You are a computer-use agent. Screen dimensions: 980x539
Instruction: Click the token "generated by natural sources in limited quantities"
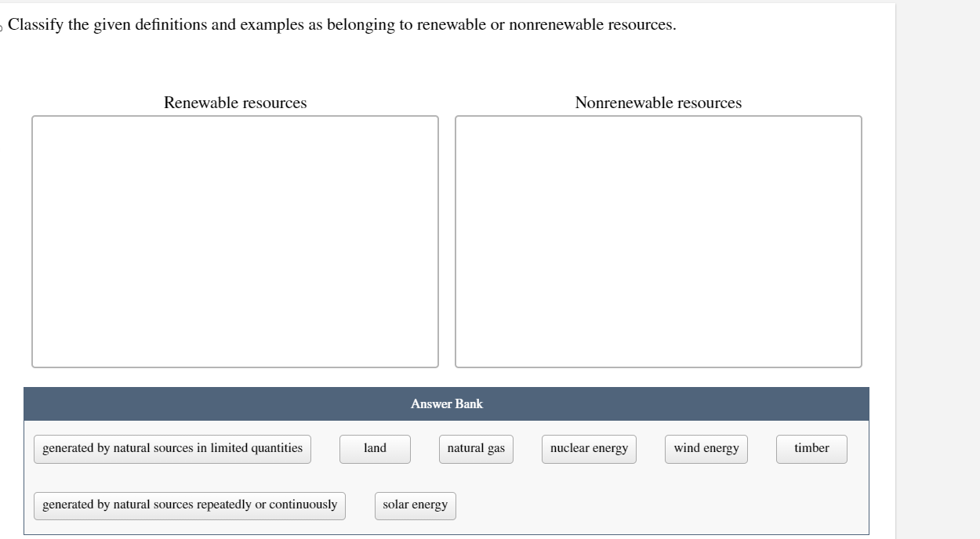pyautogui.click(x=172, y=448)
